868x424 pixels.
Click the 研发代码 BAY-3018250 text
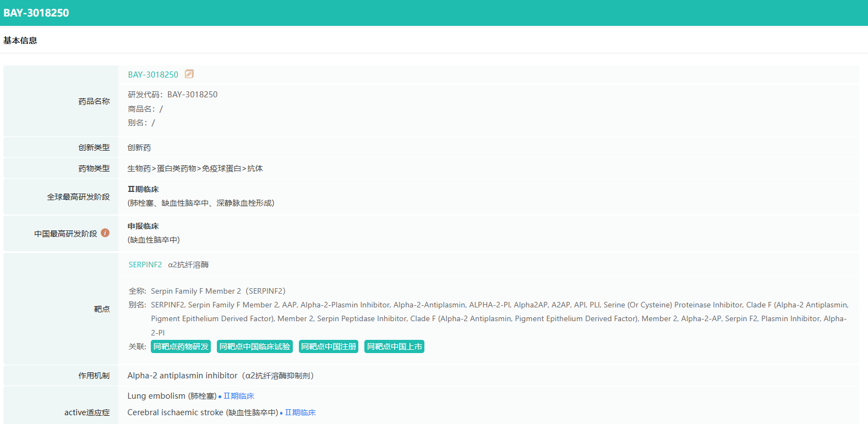(x=173, y=95)
